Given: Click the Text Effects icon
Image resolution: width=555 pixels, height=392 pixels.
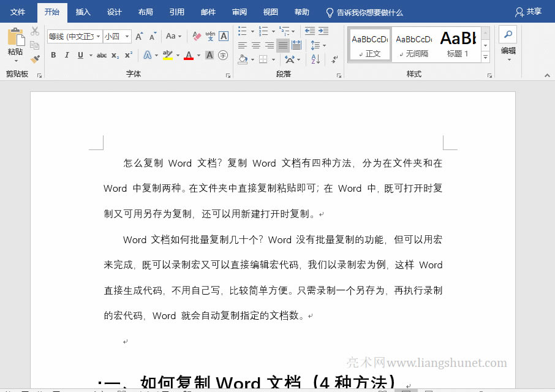Looking at the screenshot, I should 147,56.
